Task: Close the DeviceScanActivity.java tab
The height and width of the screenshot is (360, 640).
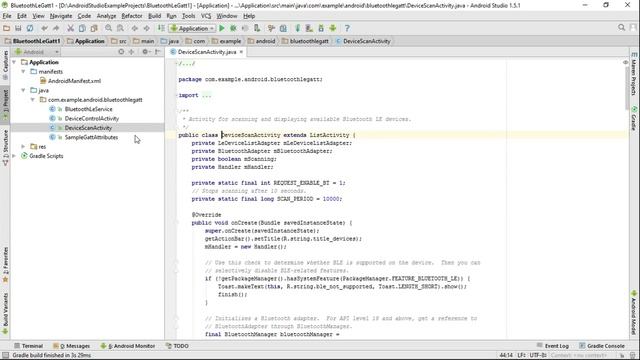Action: 241,52
